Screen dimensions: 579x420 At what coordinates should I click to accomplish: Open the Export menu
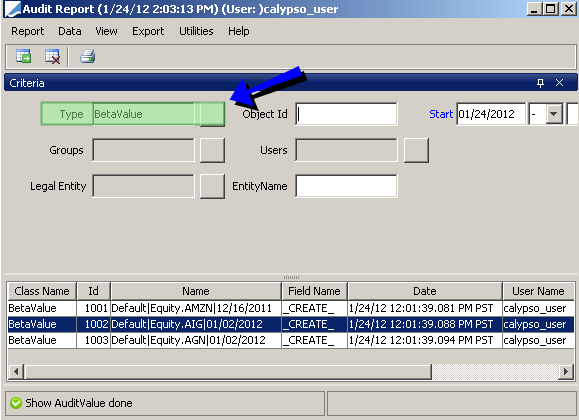pos(148,31)
